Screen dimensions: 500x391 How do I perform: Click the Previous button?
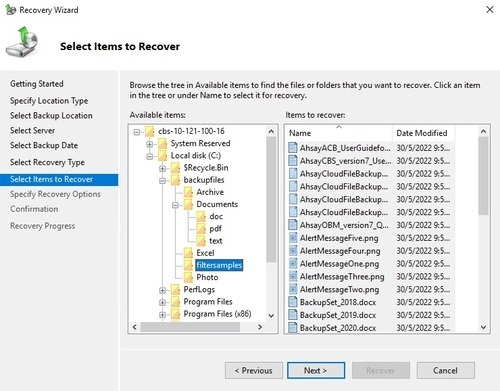coord(254,370)
